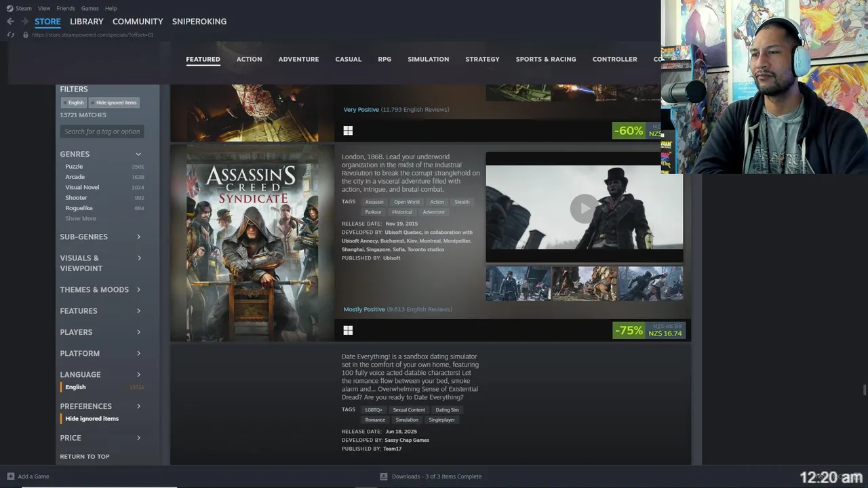Click Windows icon under Assassin's Creed Syndicate
868x488 pixels.
348,330
